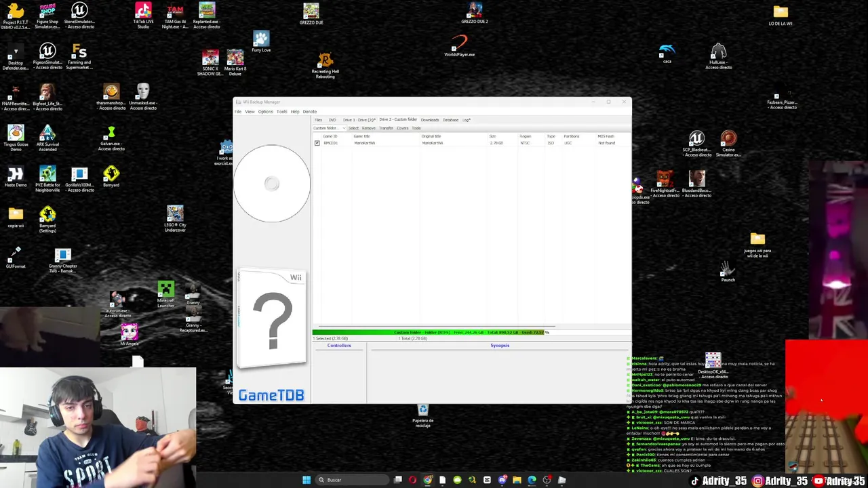The height and width of the screenshot is (488, 868).
Task: Switch to Drive 2 - Custom folder tab
Action: click(397, 119)
